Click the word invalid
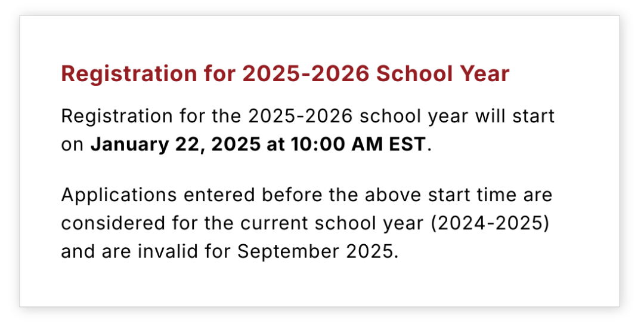This screenshot has height=326, width=644. point(168,251)
